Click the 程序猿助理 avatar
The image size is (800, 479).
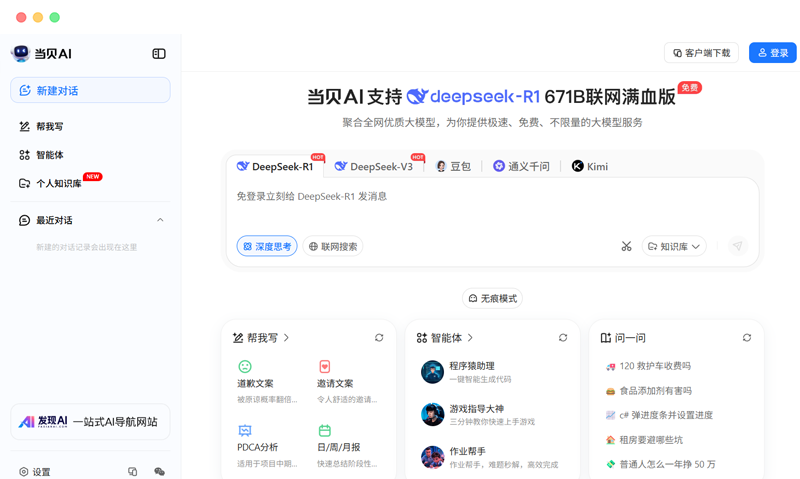[x=432, y=372]
